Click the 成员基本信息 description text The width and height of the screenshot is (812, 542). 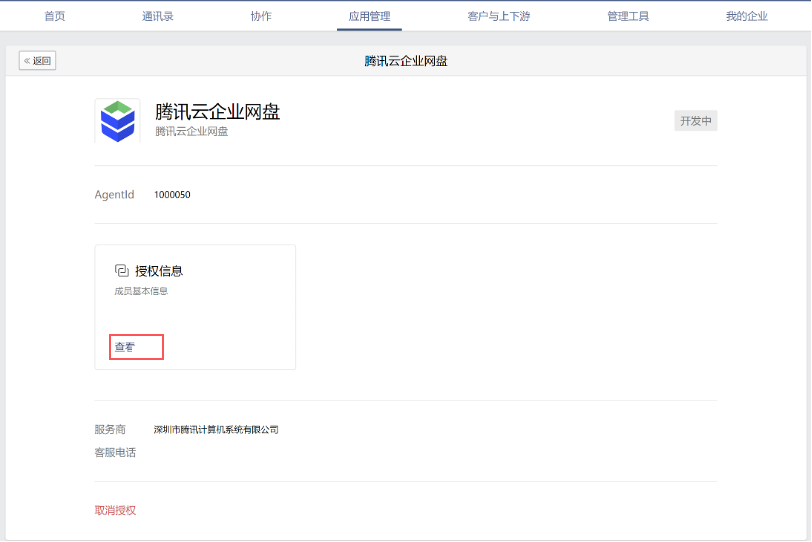coord(141,291)
